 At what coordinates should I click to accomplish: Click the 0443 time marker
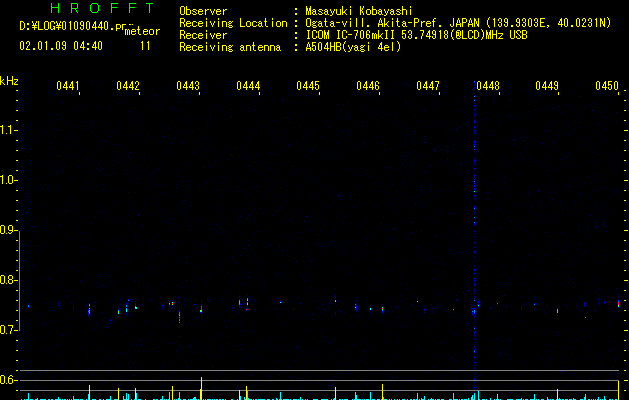(x=188, y=86)
